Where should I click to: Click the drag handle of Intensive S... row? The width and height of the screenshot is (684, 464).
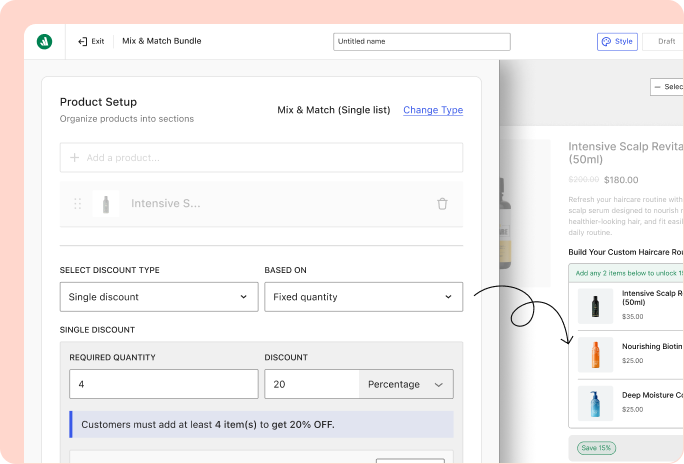(78, 204)
